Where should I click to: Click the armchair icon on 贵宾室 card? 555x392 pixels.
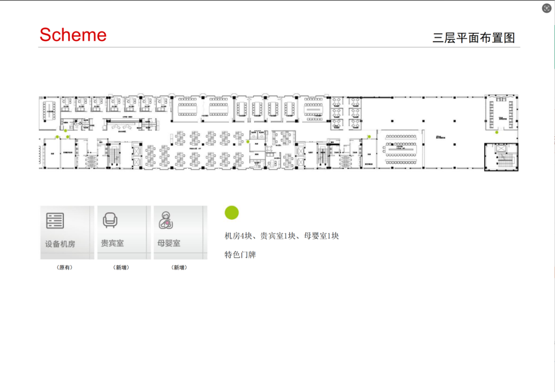click(110, 220)
